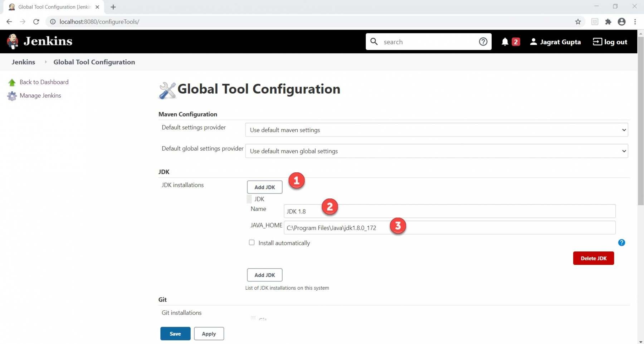Click the user icon next to Jagrat Gupta
This screenshot has height=344, width=644.
coord(533,42)
